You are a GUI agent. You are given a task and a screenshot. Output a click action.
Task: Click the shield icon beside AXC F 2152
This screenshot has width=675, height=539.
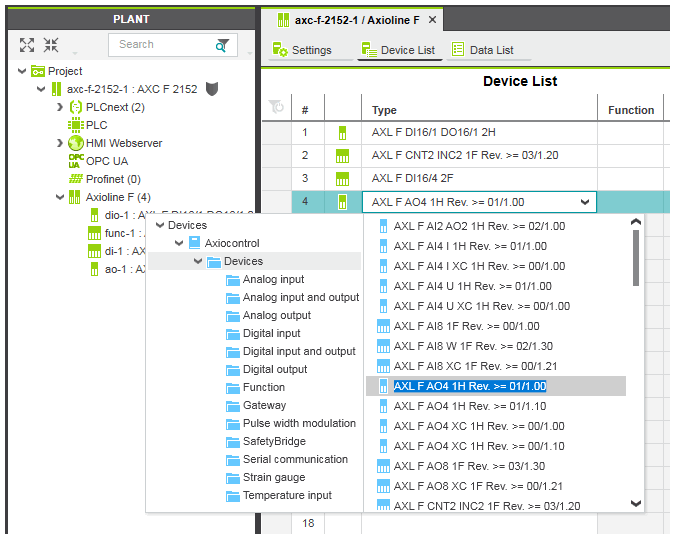click(x=212, y=89)
